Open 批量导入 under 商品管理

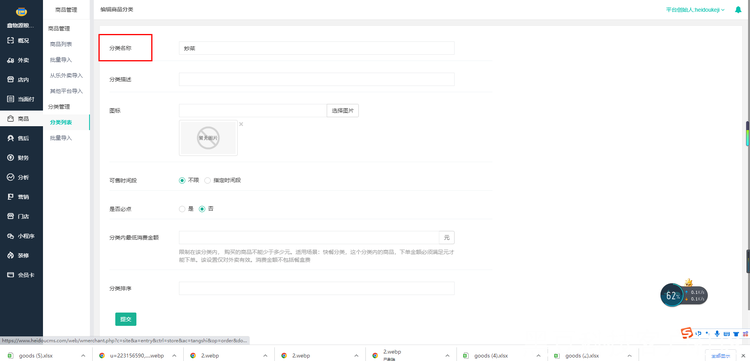(61, 60)
